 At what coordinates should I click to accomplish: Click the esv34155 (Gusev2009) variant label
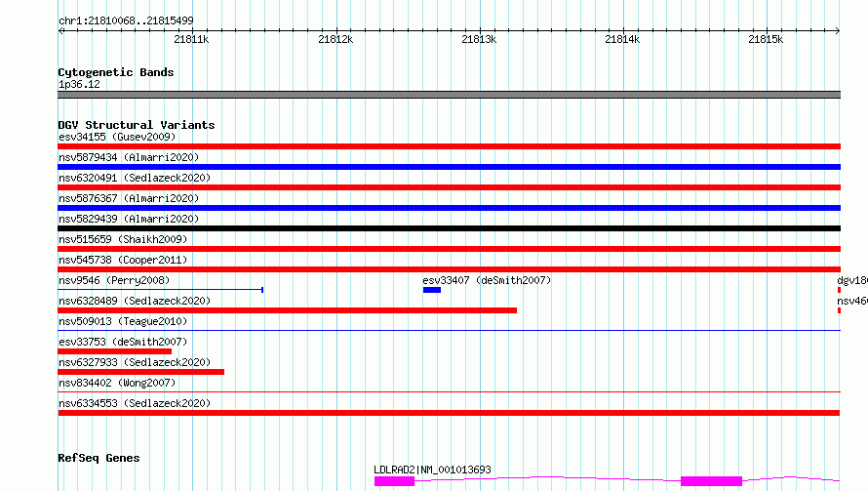(x=117, y=137)
